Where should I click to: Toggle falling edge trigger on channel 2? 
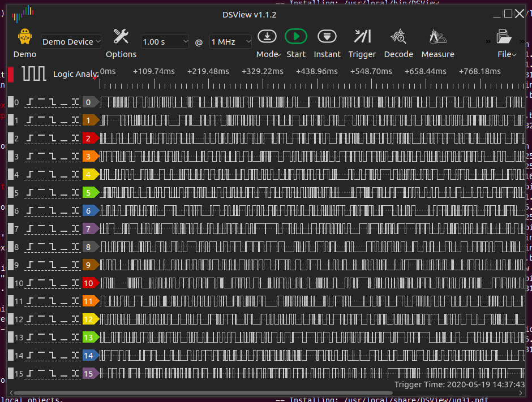pos(53,139)
